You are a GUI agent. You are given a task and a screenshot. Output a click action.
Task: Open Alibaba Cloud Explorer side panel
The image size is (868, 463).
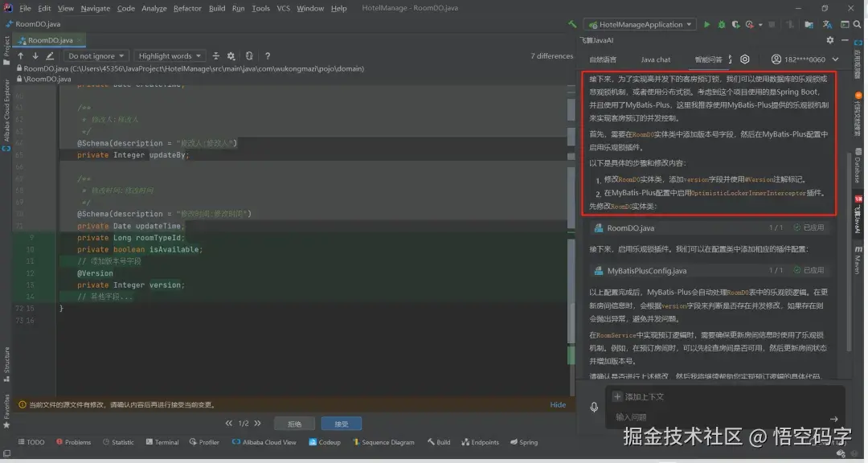click(6, 115)
